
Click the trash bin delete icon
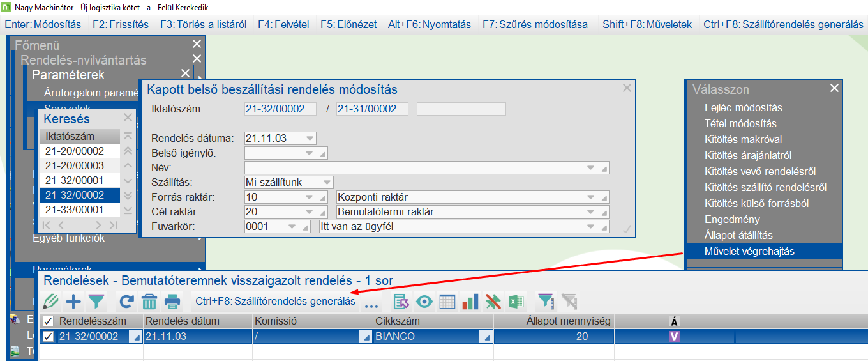[149, 302]
